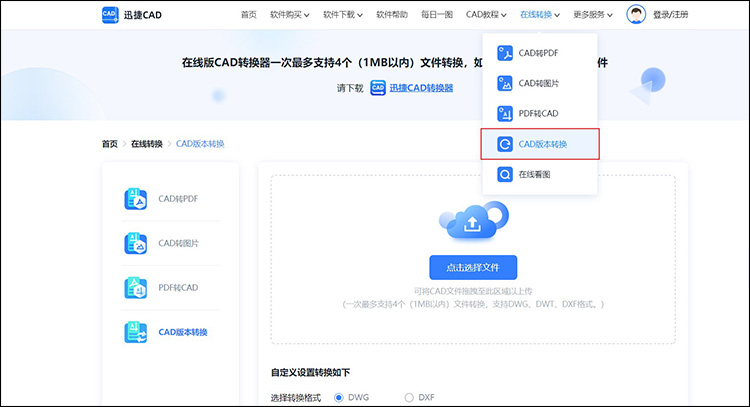
Task: Open 每日一图 in top navigation
Action: coord(437,15)
